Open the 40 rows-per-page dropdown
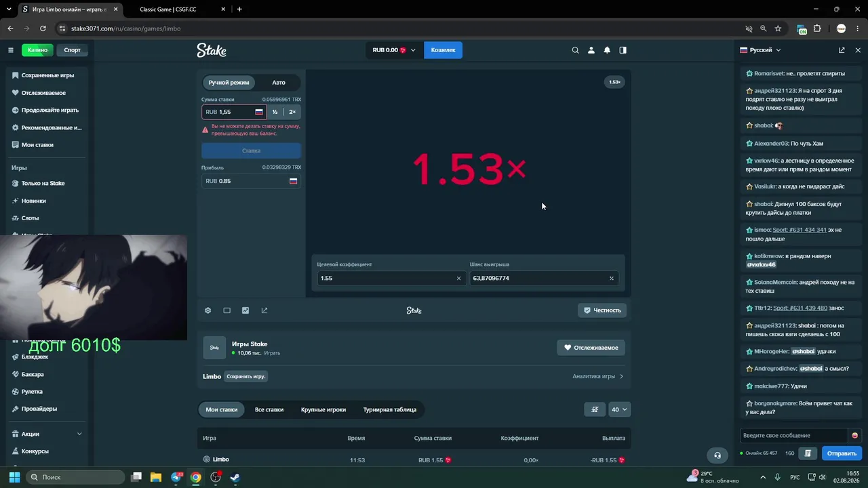 click(x=620, y=409)
